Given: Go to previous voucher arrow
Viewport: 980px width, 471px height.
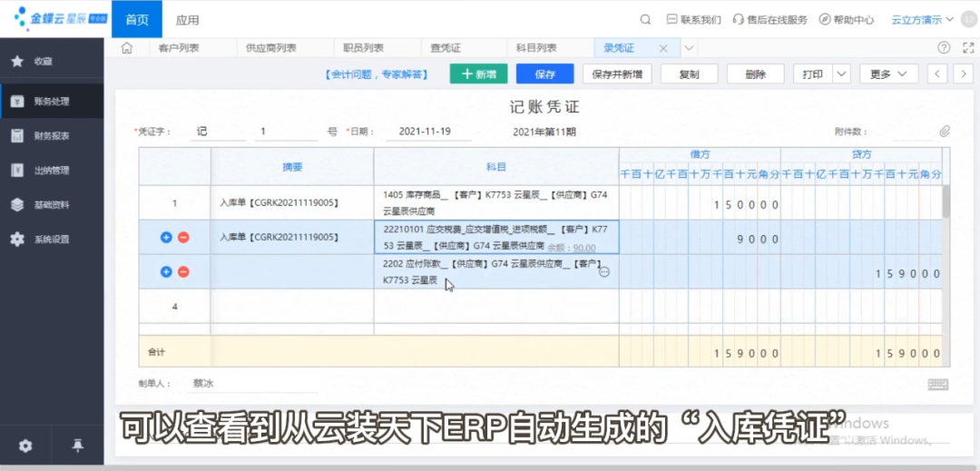Looking at the screenshot, I should pyautogui.click(x=936, y=74).
